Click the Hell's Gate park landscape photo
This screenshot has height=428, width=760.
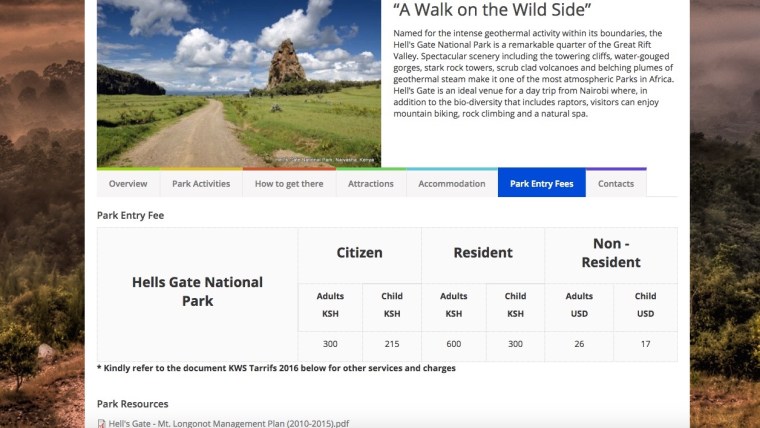(x=239, y=83)
